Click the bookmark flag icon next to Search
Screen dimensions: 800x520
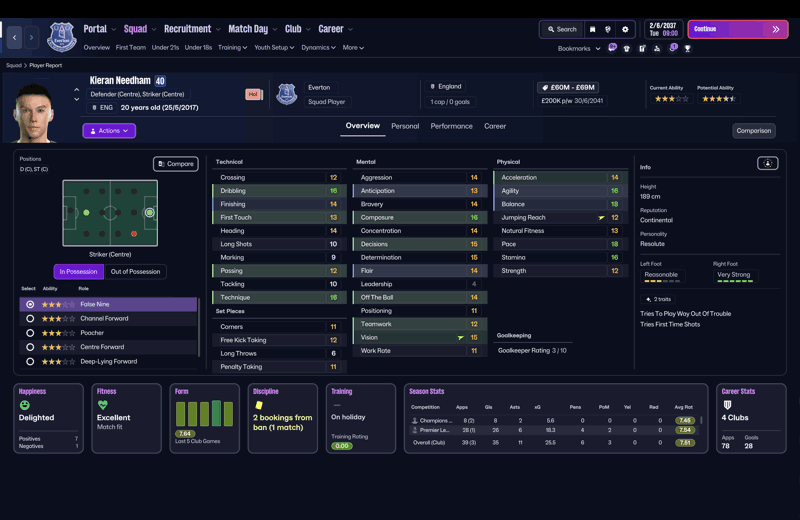coord(592,30)
